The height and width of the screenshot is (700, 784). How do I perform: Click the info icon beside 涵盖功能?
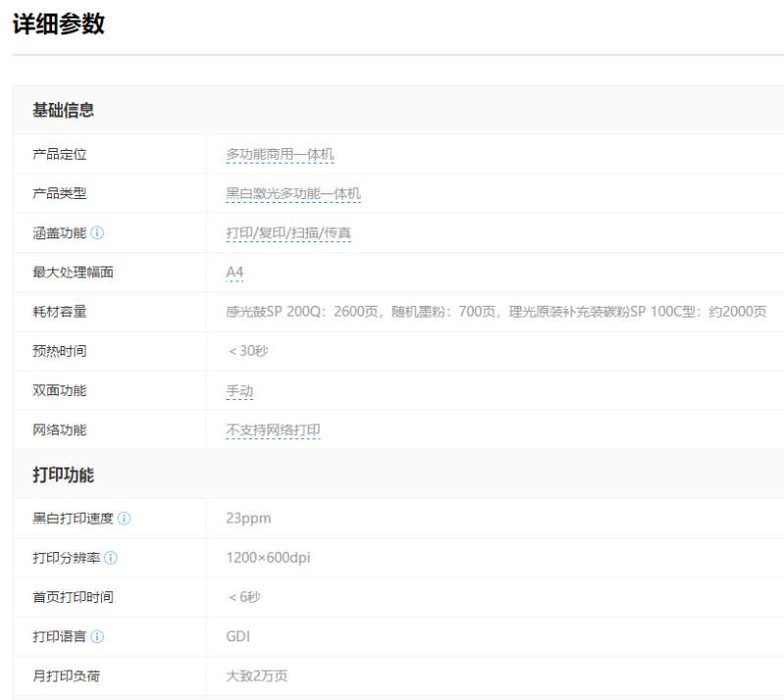click(x=98, y=233)
